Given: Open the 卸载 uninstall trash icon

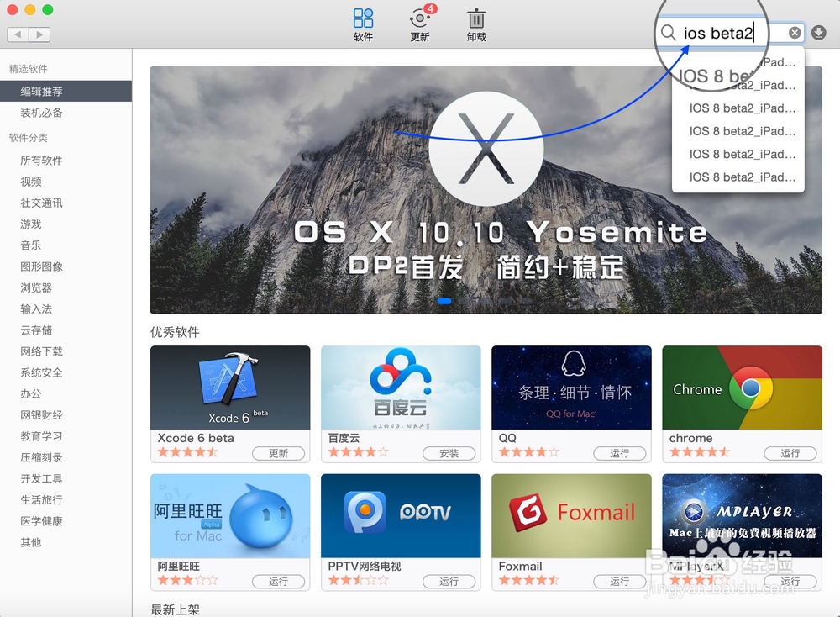Looking at the screenshot, I should coord(476,18).
